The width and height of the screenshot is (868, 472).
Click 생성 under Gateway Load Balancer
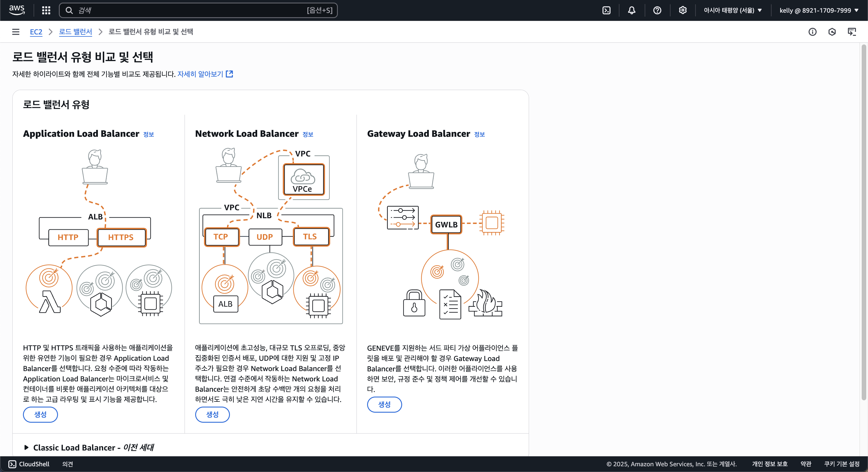point(384,404)
